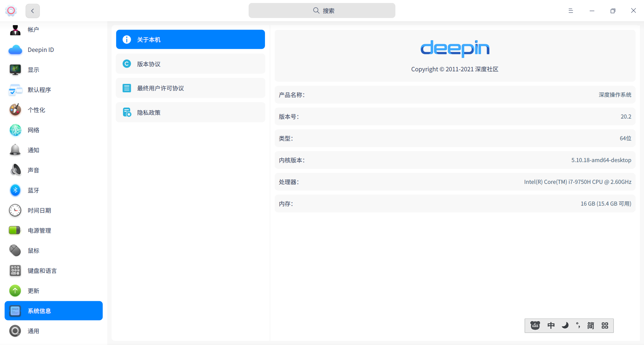Open 默认程序 icon in sidebar
Screen dimensions: 644x345
(15, 90)
